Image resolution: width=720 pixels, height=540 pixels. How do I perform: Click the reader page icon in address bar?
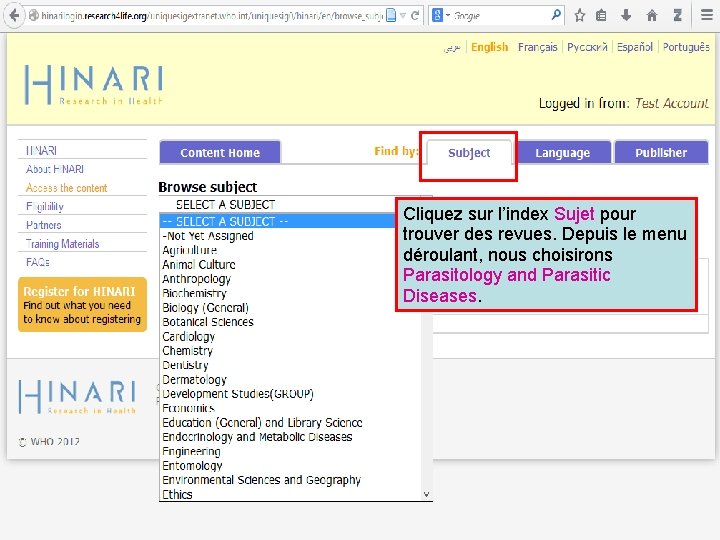(x=391, y=16)
